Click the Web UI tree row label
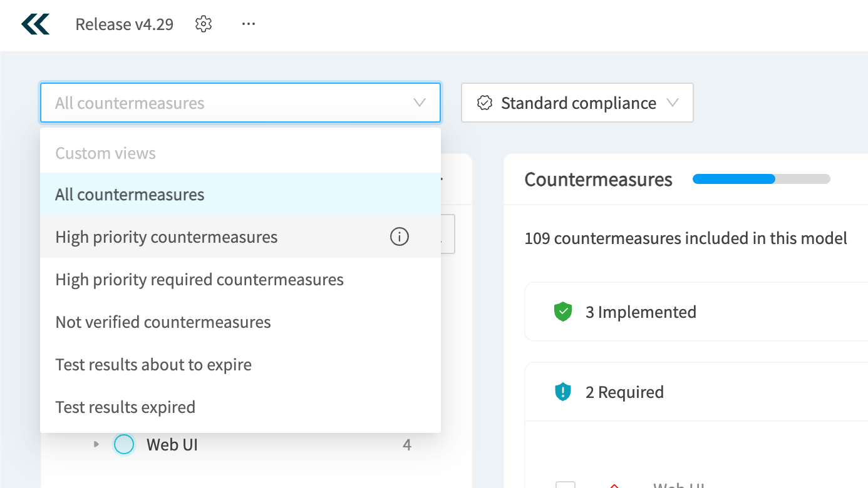The image size is (868, 488). tap(172, 444)
